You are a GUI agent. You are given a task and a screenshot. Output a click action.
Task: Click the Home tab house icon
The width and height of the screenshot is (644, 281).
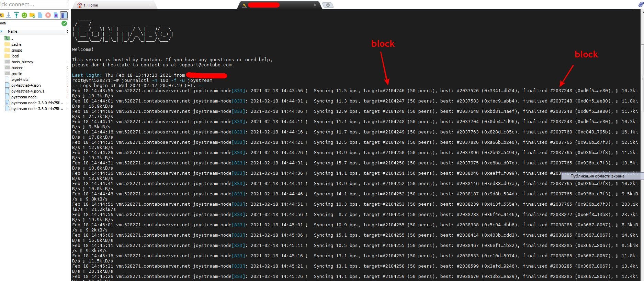click(x=80, y=5)
